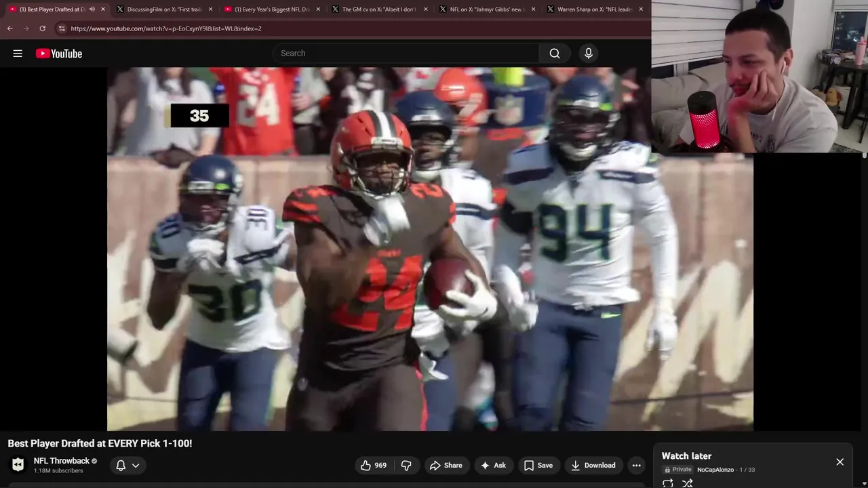The height and width of the screenshot is (488, 868).
Task: Go to the YouTube home logo
Action: (59, 54)
